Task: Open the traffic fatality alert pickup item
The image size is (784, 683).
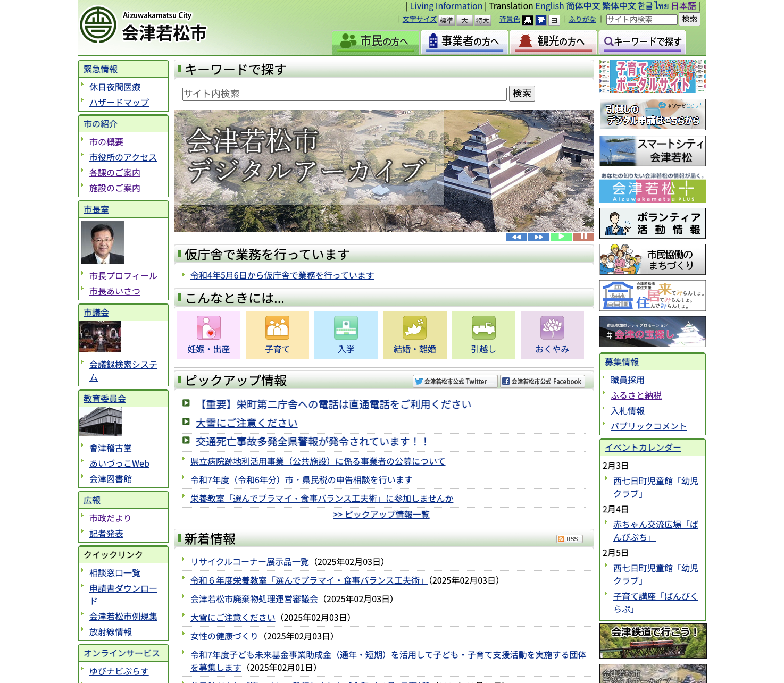Action: 313,442
